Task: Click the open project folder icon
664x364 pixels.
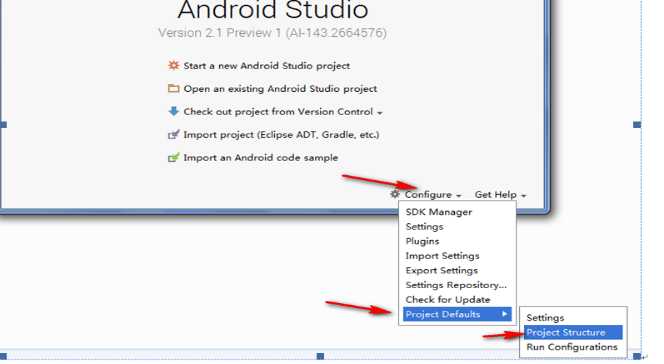Action: point(174,88)
